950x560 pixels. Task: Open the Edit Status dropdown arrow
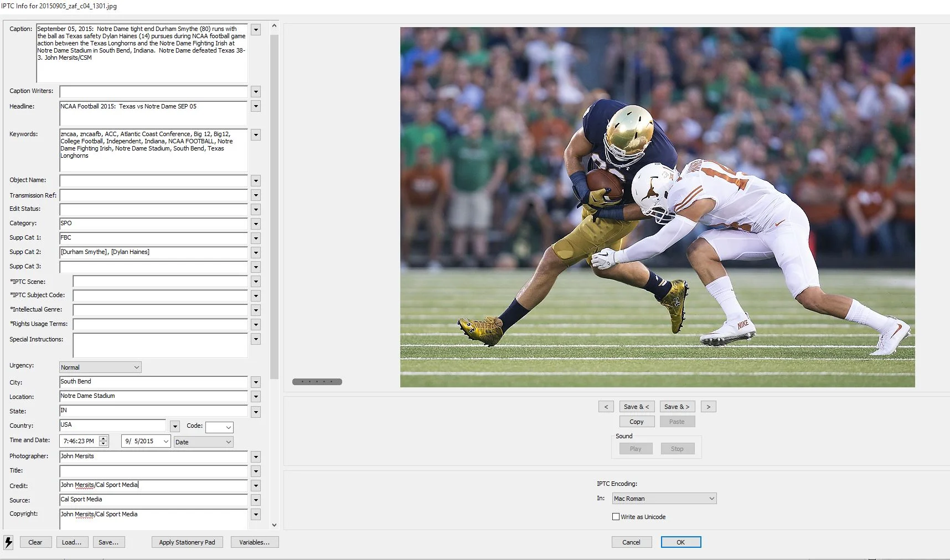[256, 210]
